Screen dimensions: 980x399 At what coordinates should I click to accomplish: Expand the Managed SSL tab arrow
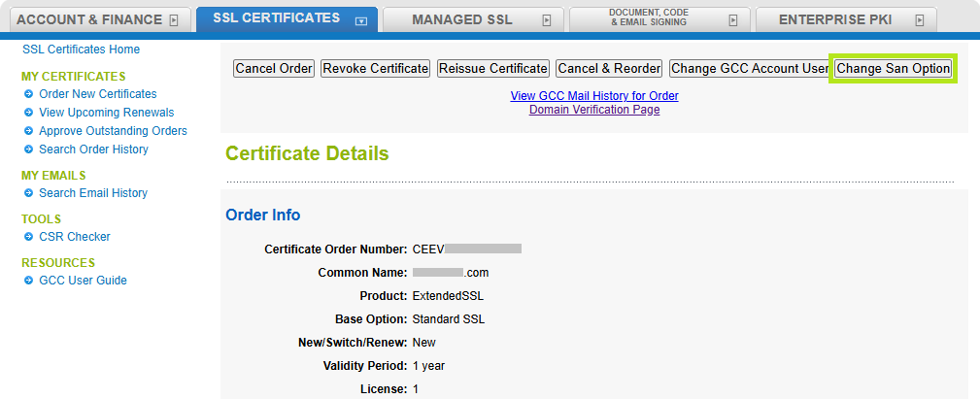546,19
